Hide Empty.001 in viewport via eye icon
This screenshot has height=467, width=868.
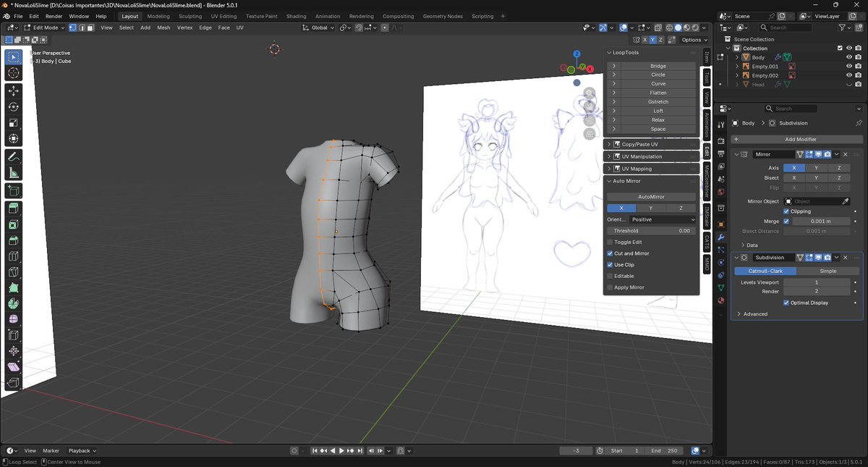(x=849, y=66)
